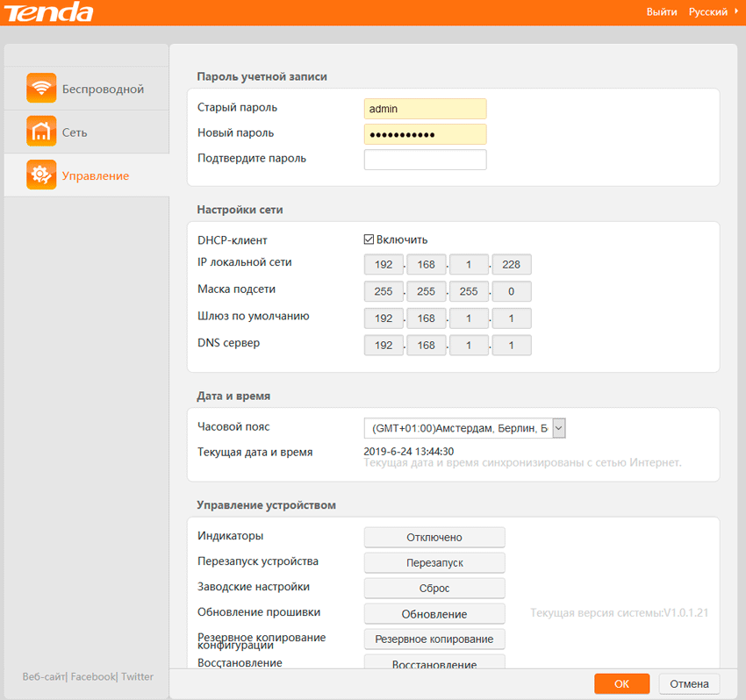Image resolution: width=746 pixels, height=700 pixels.
Task: Click the Отключено indicators button
Action: [434, 538]
